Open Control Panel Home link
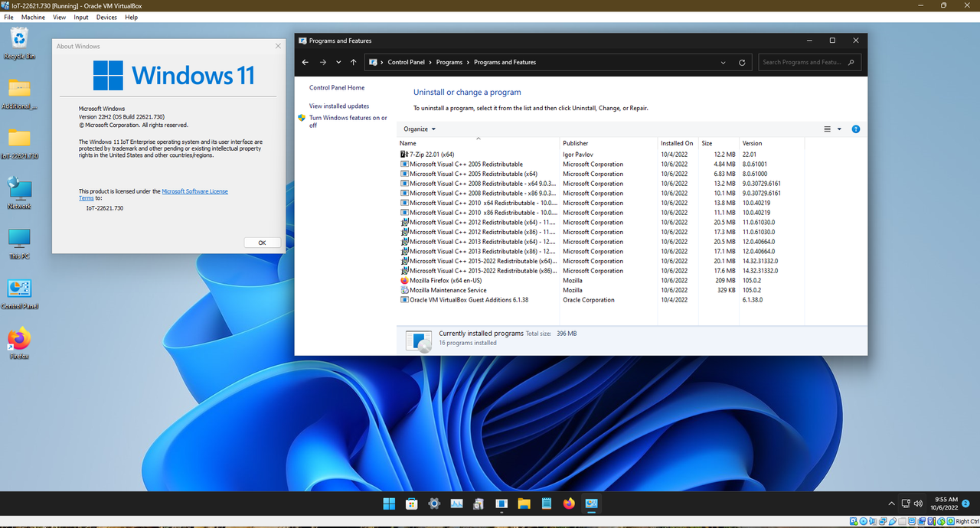The height and width of the screenshot is (528, 980). pos(337,88)
